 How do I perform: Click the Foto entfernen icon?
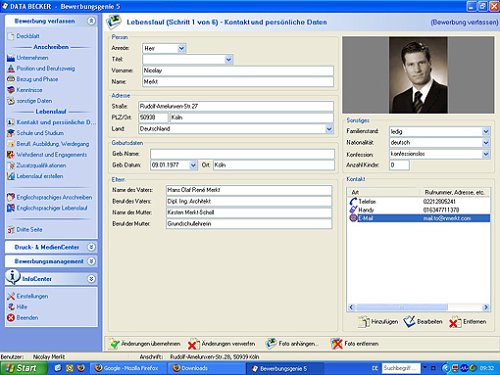pyautogui.click(x=337, y=343)
